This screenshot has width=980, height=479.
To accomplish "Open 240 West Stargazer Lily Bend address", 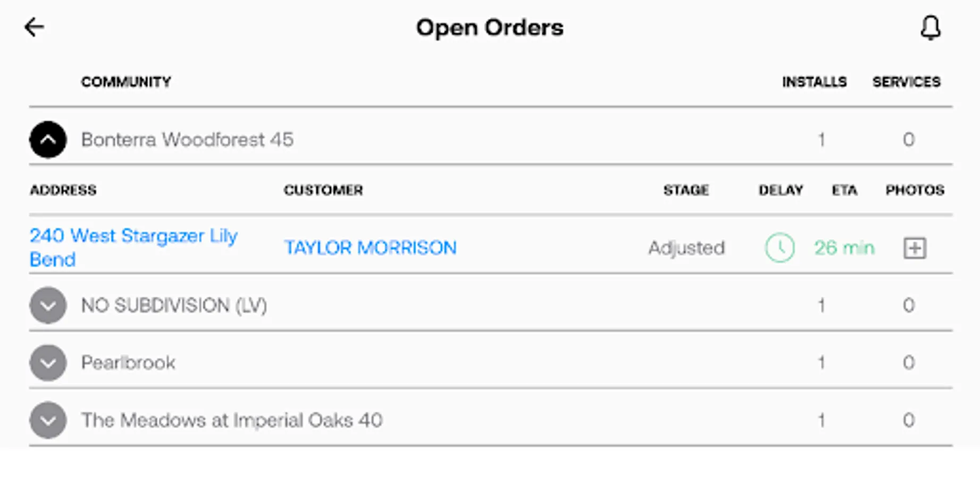I will tap(133, 247).
